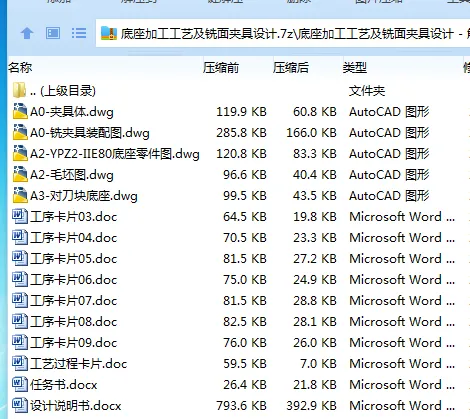The width and height of the screenshot is (470, 419).
Task: Click AutoCAD 图形 type of A2-毛坯图.dwg
Action: [x=389, y=174]
